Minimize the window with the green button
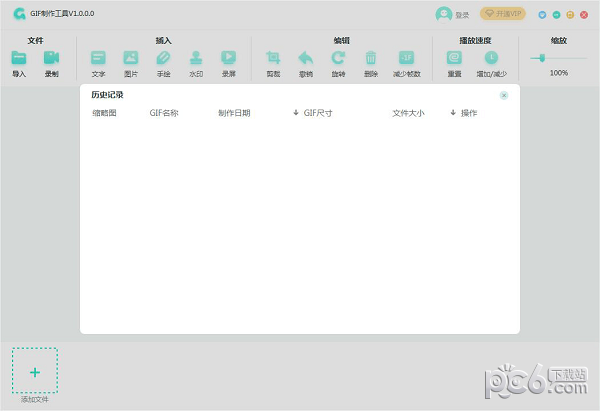600x411 pixels. [x=556, y=15]
